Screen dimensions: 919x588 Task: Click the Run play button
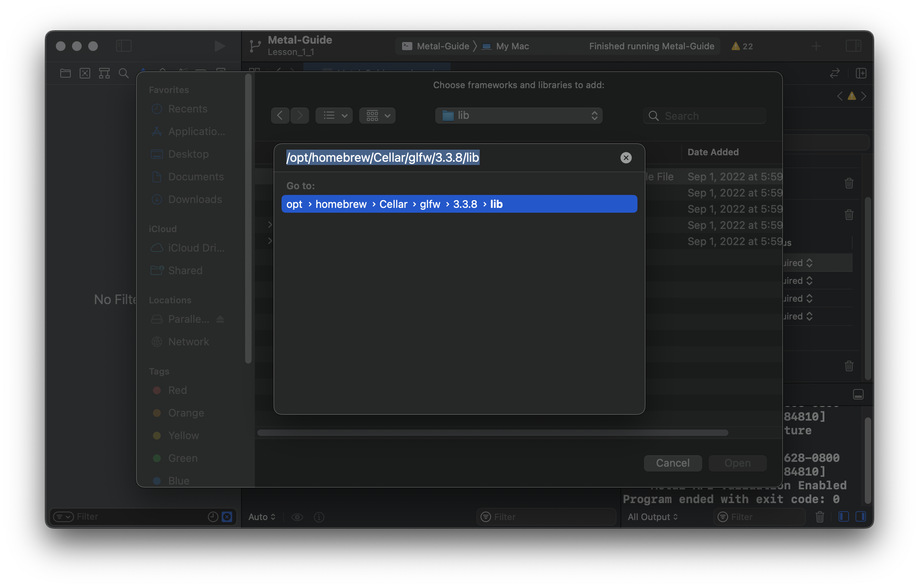point(219,46)
